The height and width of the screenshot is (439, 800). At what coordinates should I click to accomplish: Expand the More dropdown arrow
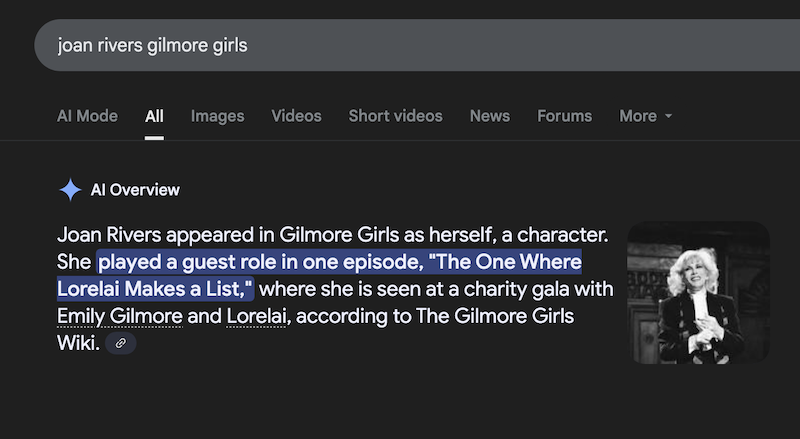click(668, 116)
